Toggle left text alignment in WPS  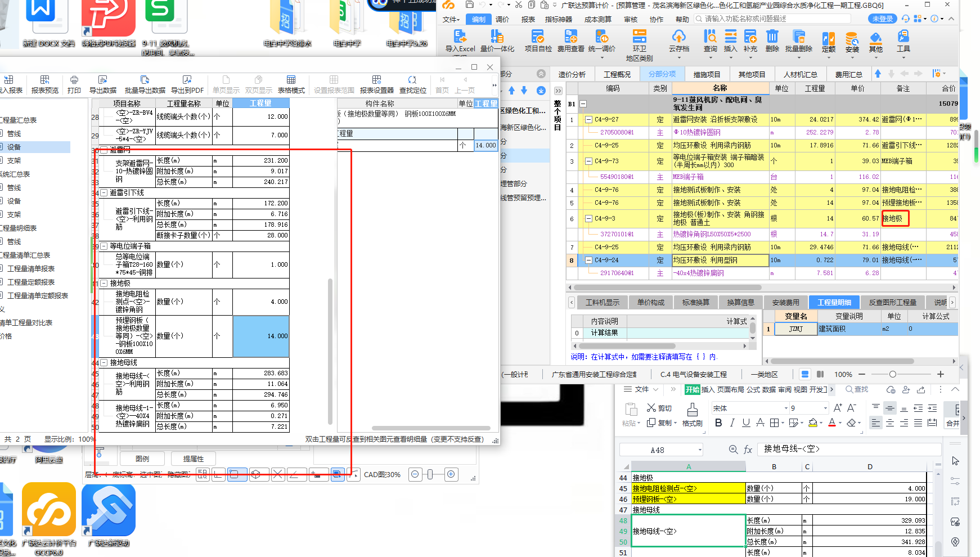point(876,423)
